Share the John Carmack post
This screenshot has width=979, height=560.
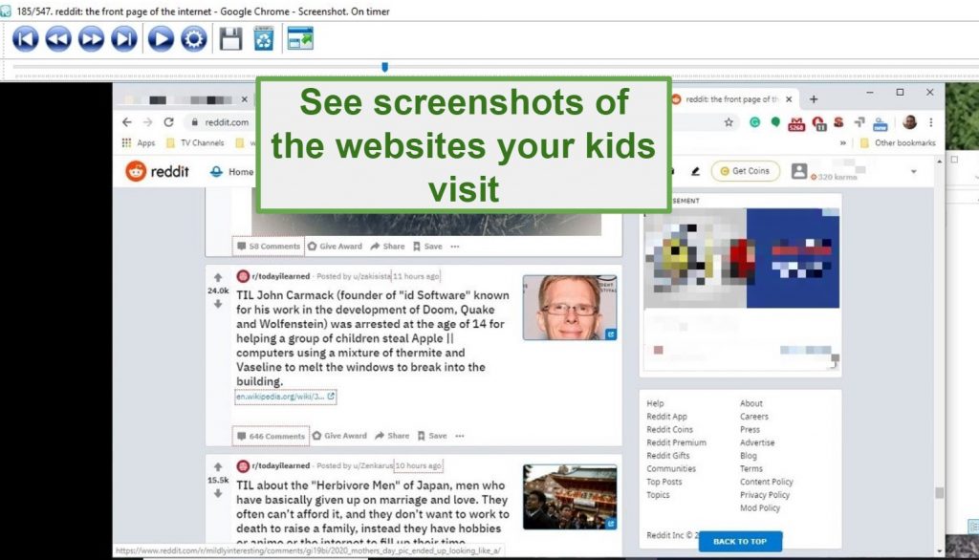click(x=392, y=436)
